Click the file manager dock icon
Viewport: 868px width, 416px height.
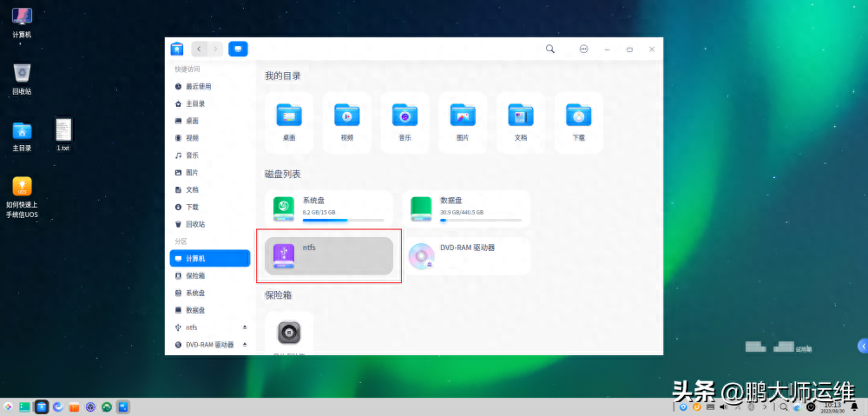point(42,407)
